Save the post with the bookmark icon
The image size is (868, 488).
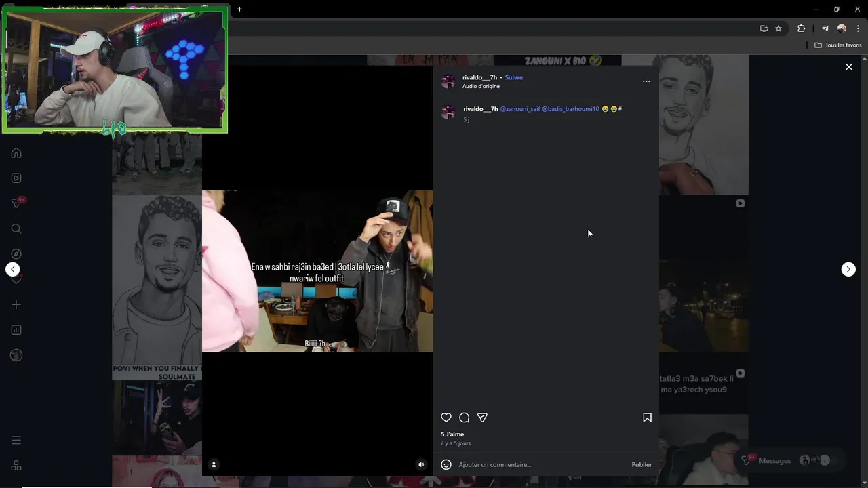click(x=647, y=418)
